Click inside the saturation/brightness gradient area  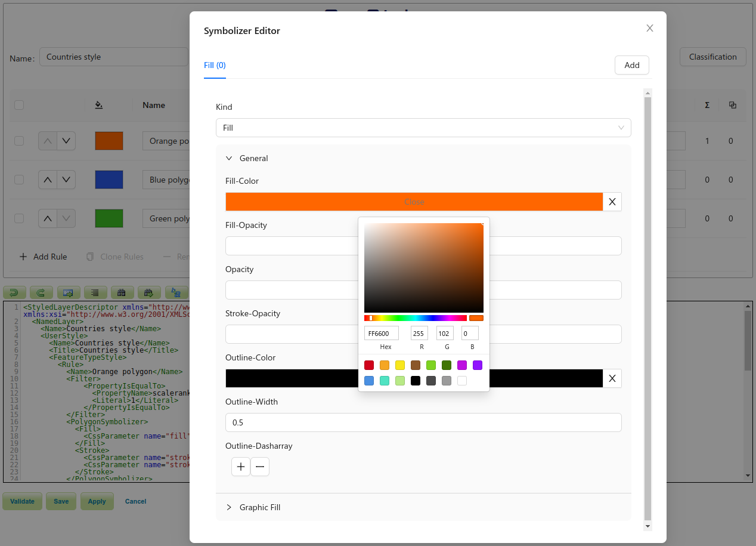(424, 268)
